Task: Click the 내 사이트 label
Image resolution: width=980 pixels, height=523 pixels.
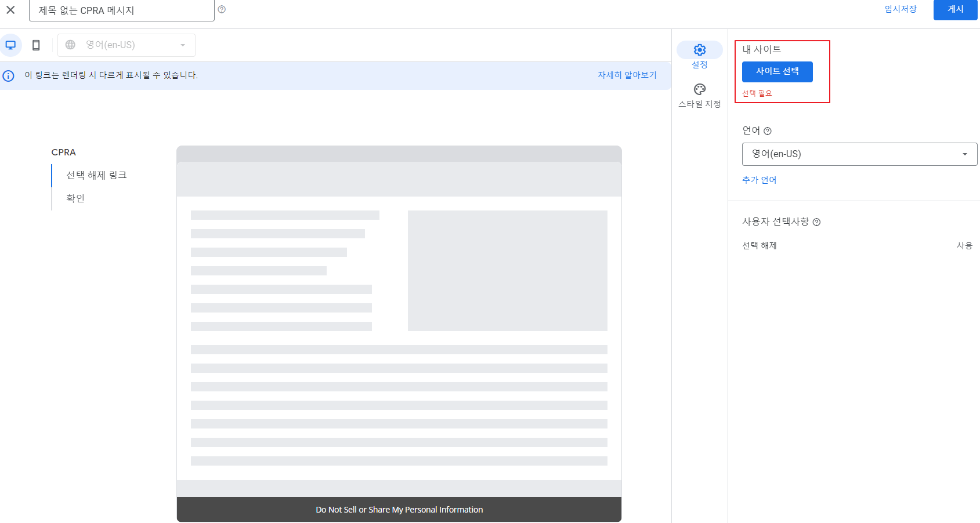Action: pos(761,50)
